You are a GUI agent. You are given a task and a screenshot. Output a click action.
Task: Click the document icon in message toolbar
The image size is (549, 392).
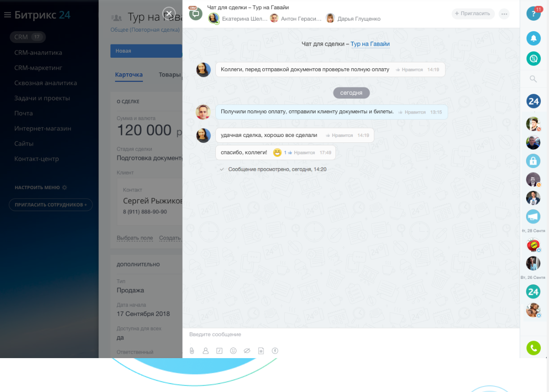[x=261, y=351]
